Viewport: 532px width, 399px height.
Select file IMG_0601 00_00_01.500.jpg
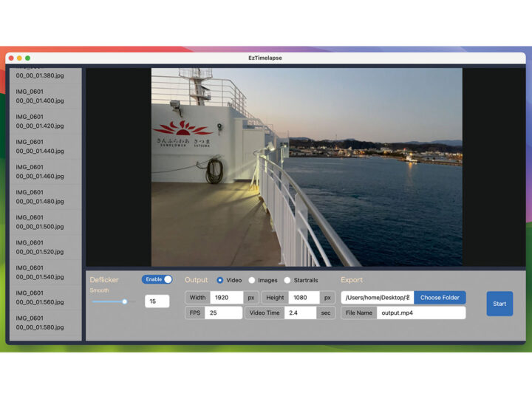[x=46, y=222]
